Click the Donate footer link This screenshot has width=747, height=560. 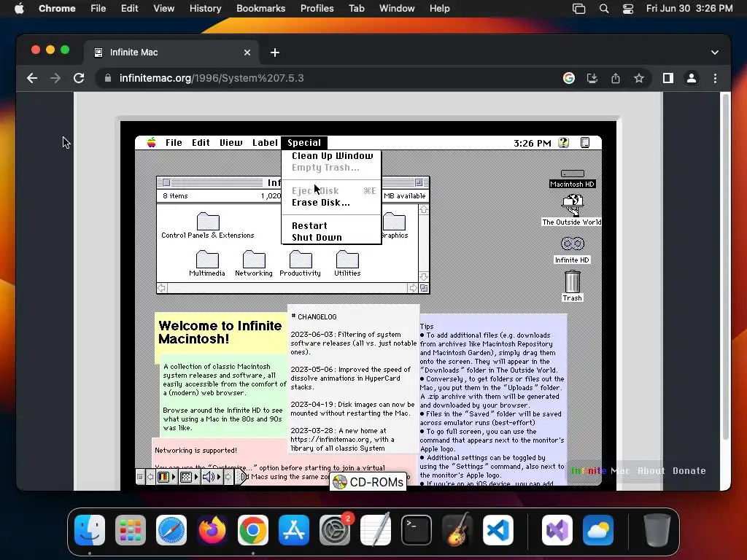click(689, 470)
